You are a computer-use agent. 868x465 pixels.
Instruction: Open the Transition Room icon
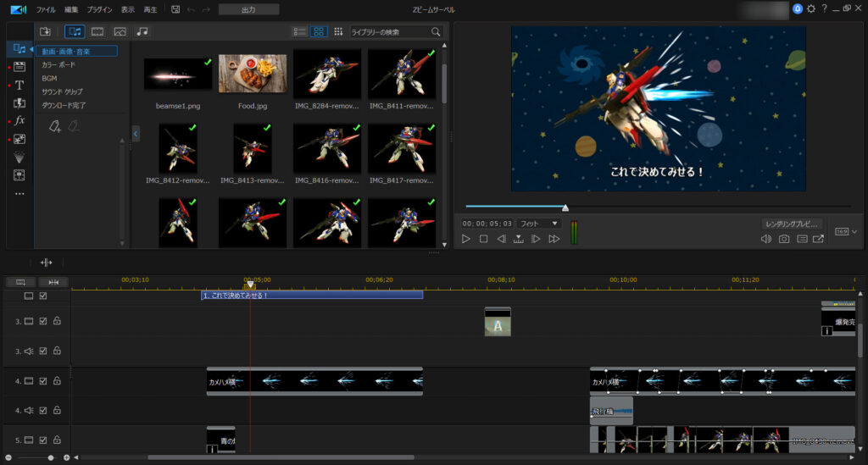pyautogui.click(x=19, y=102)
